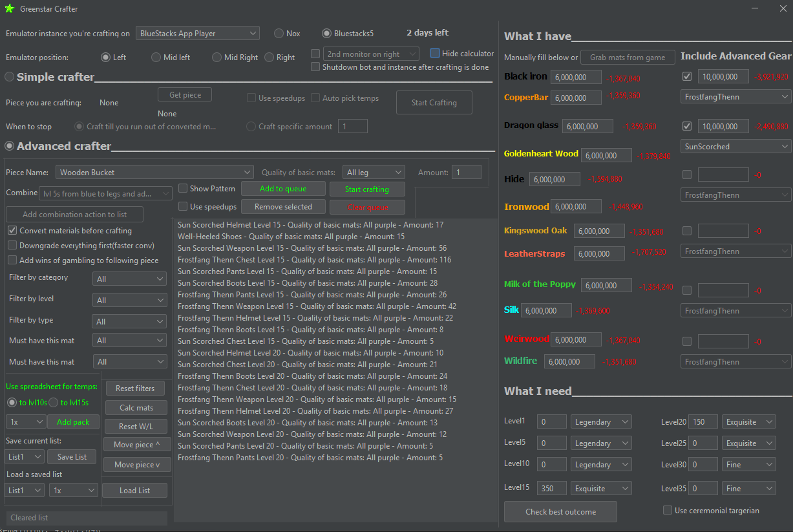Image resolution: width=793 pixels, height=532 pixels.
Task: Open the Filter by type dropdown
Action: click(x=129, y=321)
